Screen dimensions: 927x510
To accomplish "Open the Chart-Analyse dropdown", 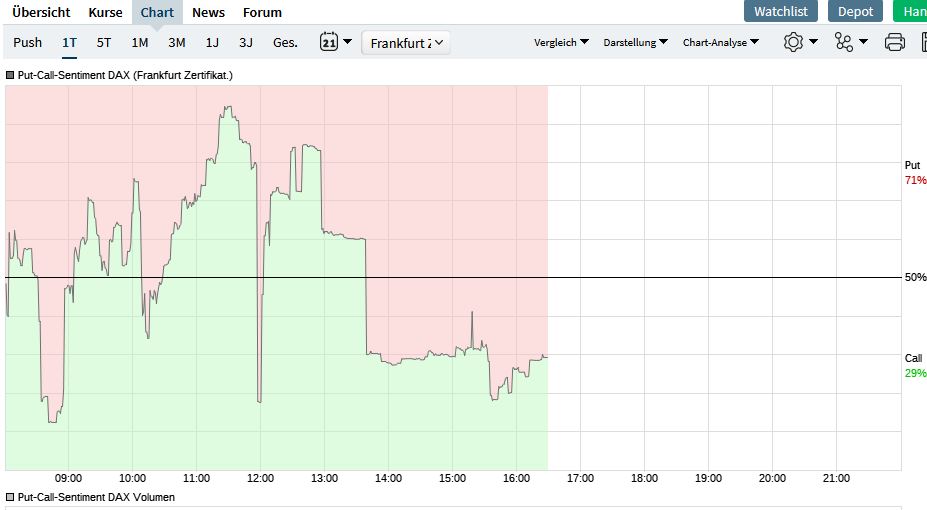I will [x=721, y=42].
